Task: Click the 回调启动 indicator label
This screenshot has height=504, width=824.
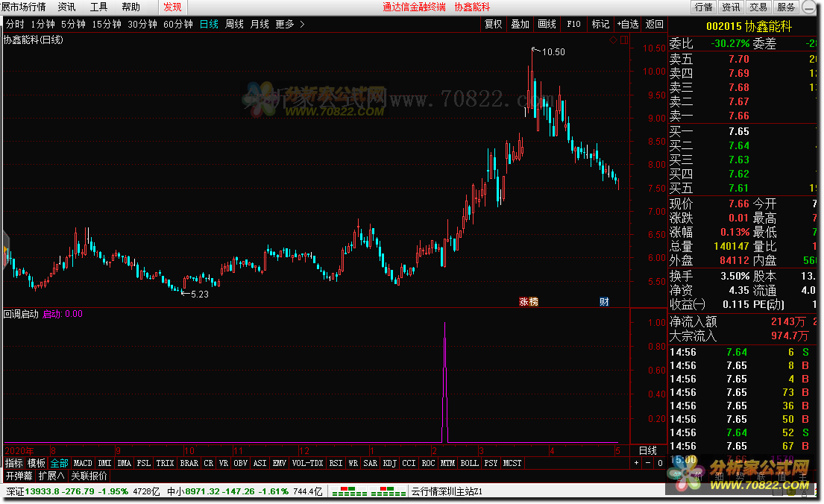Action: (21, 314)
